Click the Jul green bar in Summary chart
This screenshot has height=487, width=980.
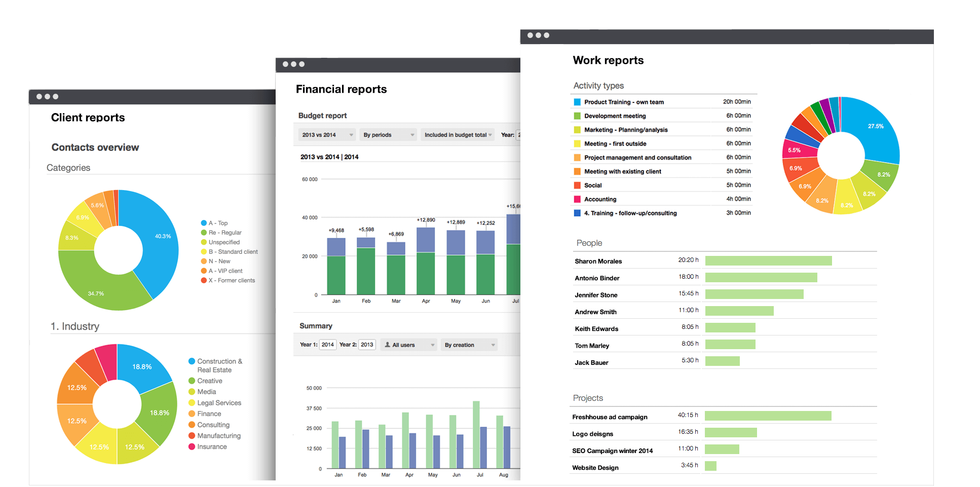(476, 435)
